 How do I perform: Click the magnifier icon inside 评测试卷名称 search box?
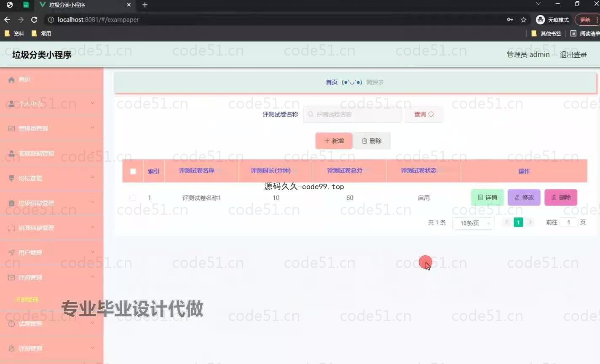[x=311, y=115]
